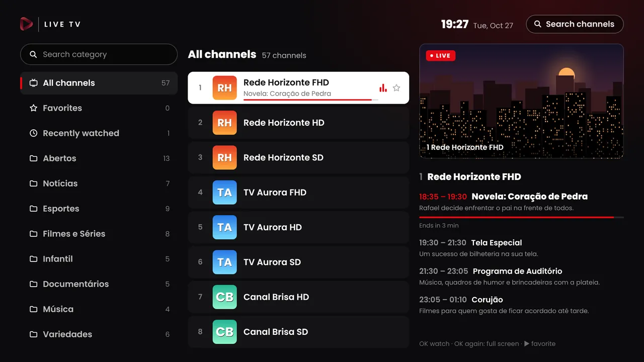Open the Notícias category
This screenshot has width=644, height=362.
click(x=99, y=184)
